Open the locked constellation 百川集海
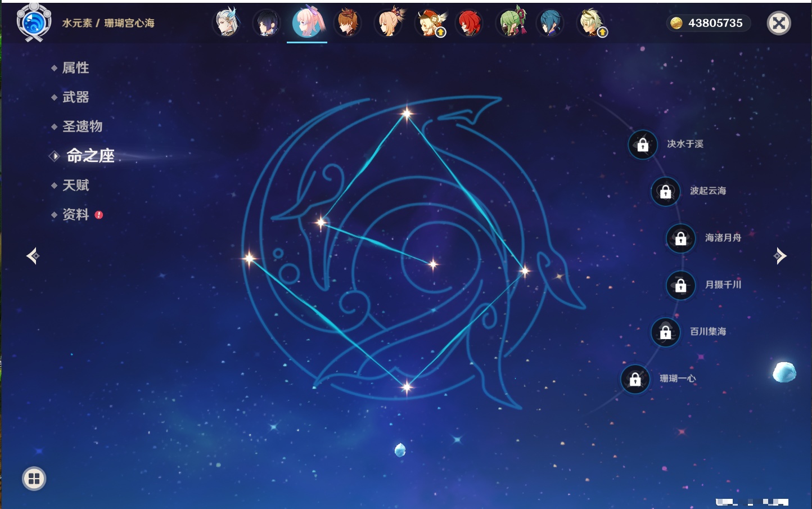Screen dimensions: 812x509 coord(666,332)
